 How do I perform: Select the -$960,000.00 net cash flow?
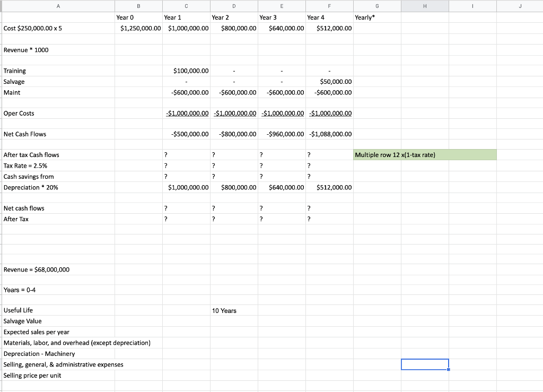[x=282, y=134]
